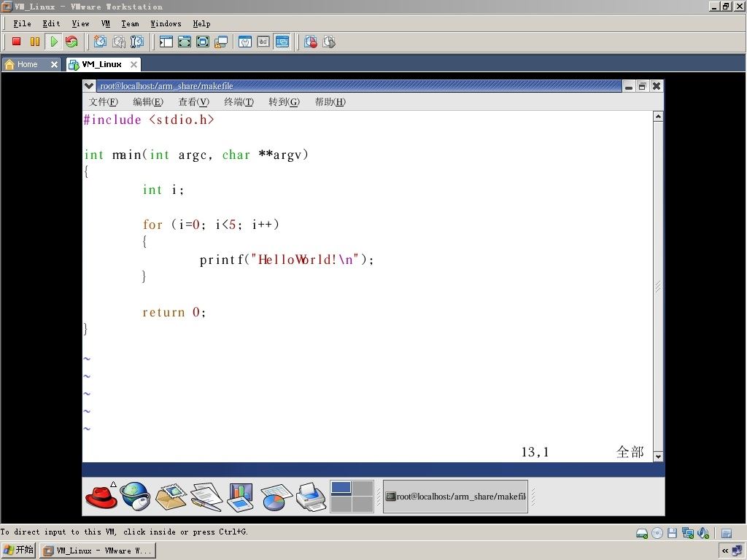Switch to the Home tab
The height and width of the screenshot is (560, 747).
(27, 64)
